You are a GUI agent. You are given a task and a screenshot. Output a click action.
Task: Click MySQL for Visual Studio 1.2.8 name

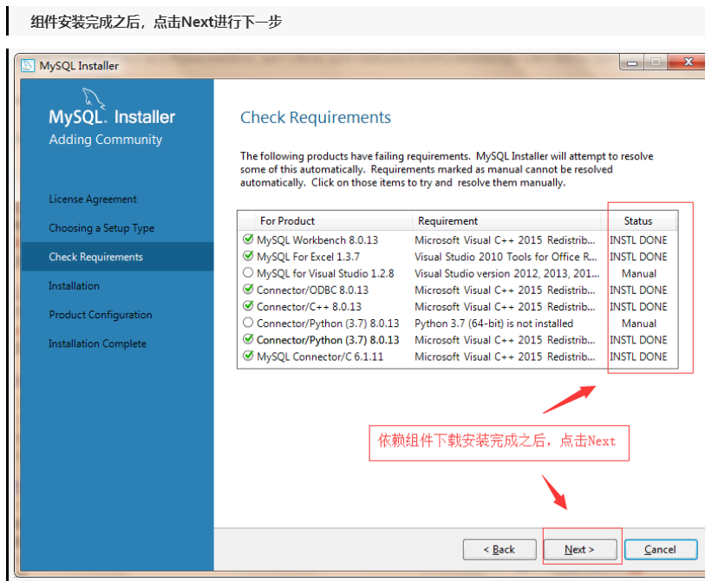click(325, 273)
